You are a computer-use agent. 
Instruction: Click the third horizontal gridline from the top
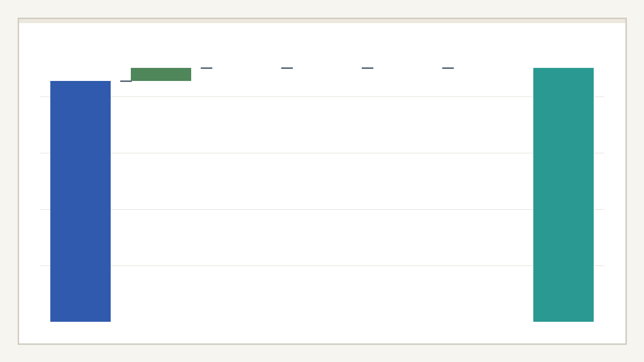[x=322, y=209]
